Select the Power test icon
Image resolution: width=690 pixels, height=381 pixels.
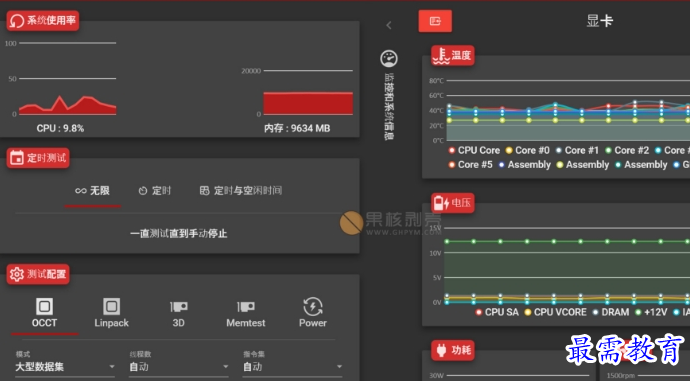(x=313, y=307)
